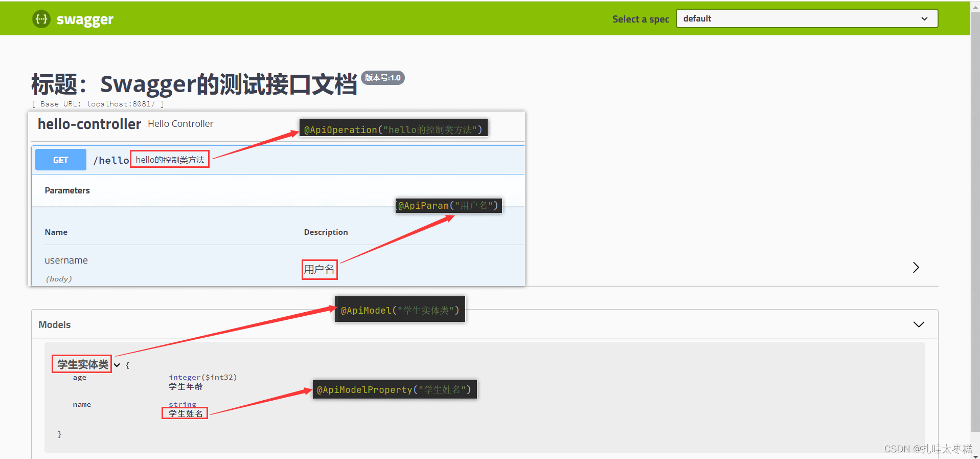Click the username parameter name

coord(66,260)
